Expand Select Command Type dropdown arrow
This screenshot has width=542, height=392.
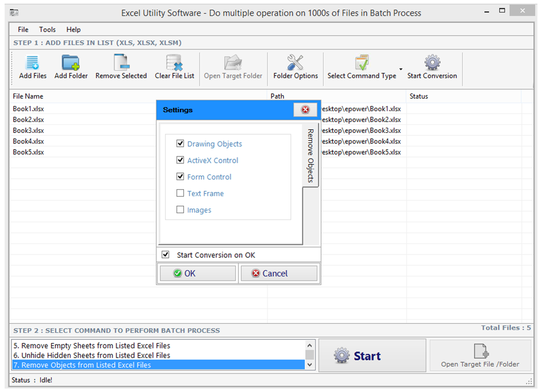401,69
